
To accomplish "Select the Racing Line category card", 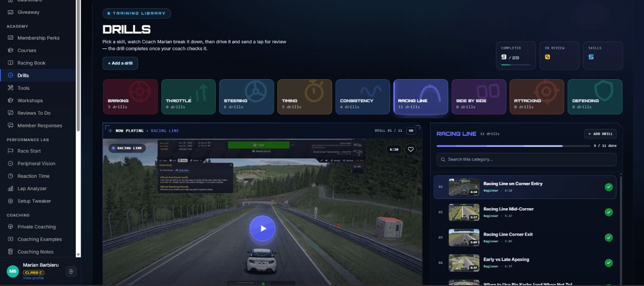I will click(x=421, y=97).
